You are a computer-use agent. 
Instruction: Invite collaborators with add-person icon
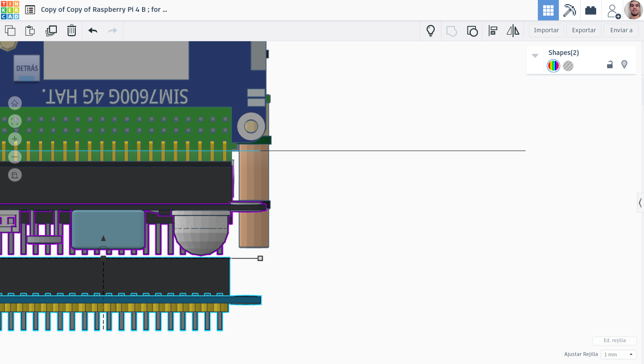(x=613, y=11)
